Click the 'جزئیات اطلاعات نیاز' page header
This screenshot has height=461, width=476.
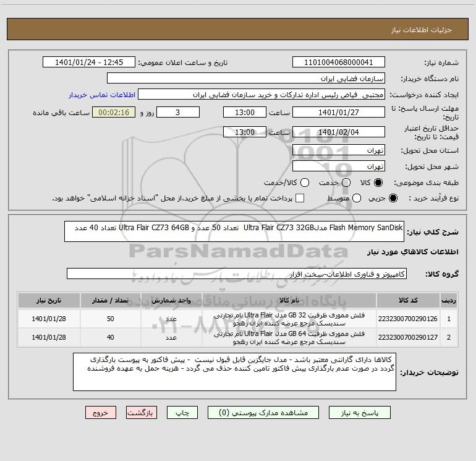coord(422,30)
